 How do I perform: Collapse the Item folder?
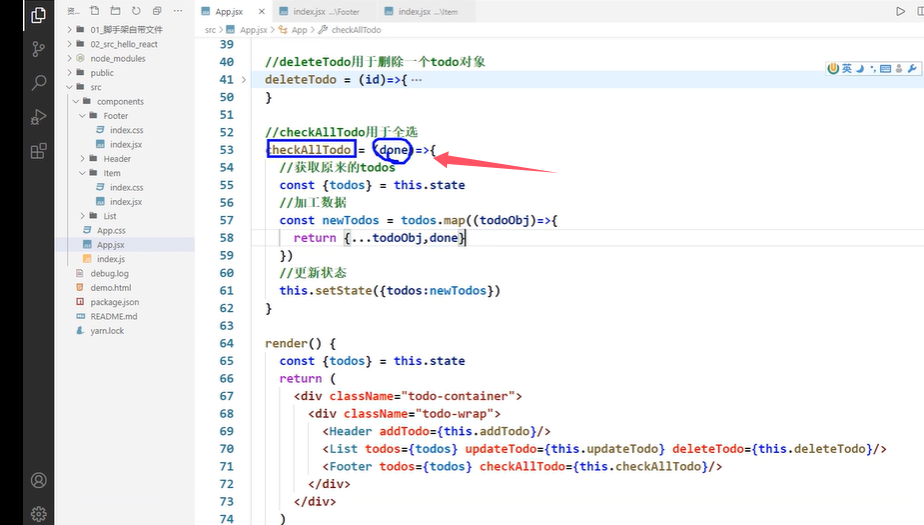pyautogui.click(x=112, y=173)
